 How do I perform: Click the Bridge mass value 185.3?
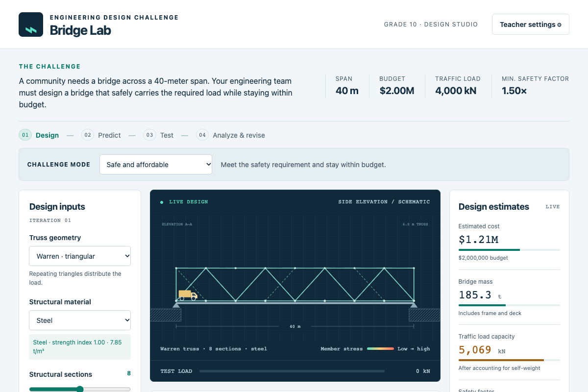(x=475, y=295)
